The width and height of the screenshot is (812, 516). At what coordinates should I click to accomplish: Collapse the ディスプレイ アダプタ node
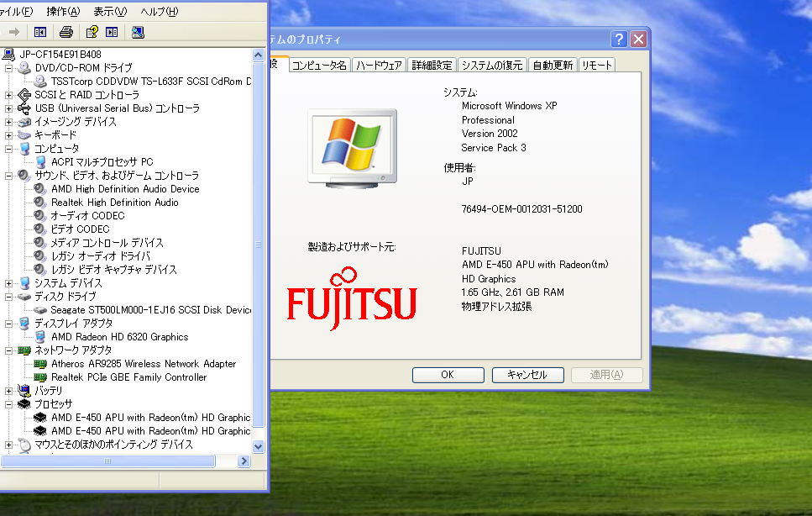point(8,324)
